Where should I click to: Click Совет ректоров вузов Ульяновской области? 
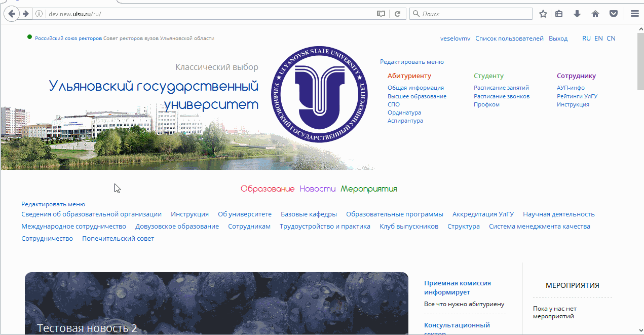(159, 39)
